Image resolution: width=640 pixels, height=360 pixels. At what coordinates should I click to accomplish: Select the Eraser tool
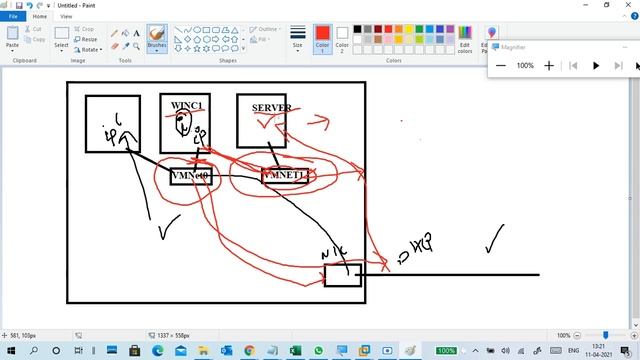114,46
